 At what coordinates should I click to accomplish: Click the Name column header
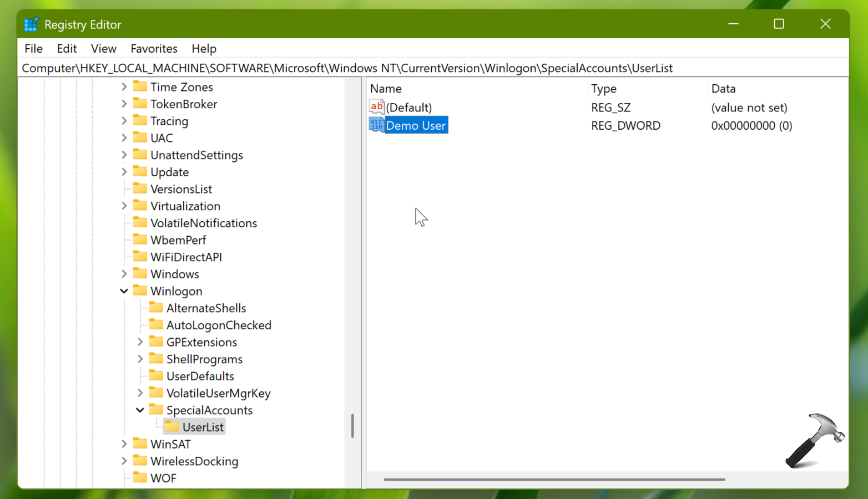[x=386, y=89]
